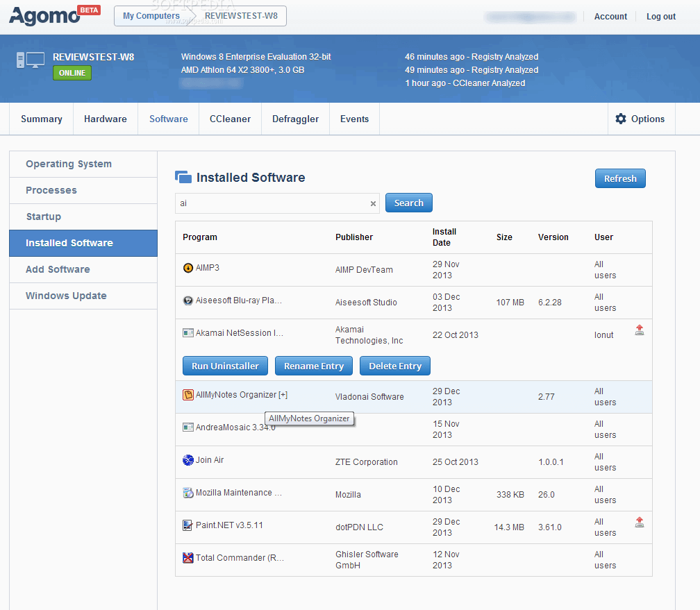Click dotPDN LLC publisher cell
This screenshot has height=610, width=700.
coord(360,527)
